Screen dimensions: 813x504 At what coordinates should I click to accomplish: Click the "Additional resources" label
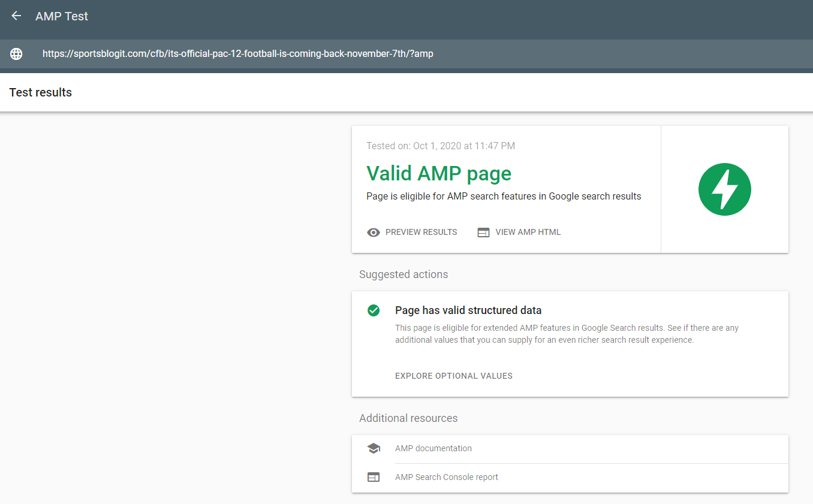click(x=408, y=418)
